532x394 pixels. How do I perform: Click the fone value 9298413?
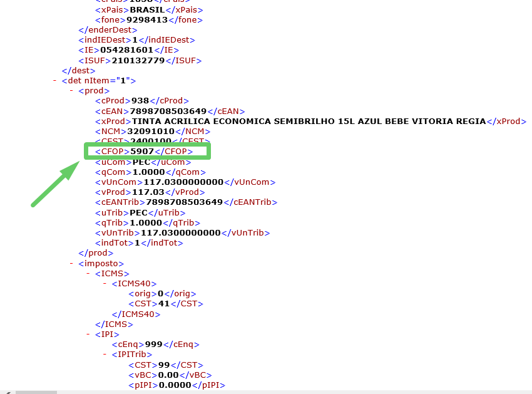(x=147, y=19)
